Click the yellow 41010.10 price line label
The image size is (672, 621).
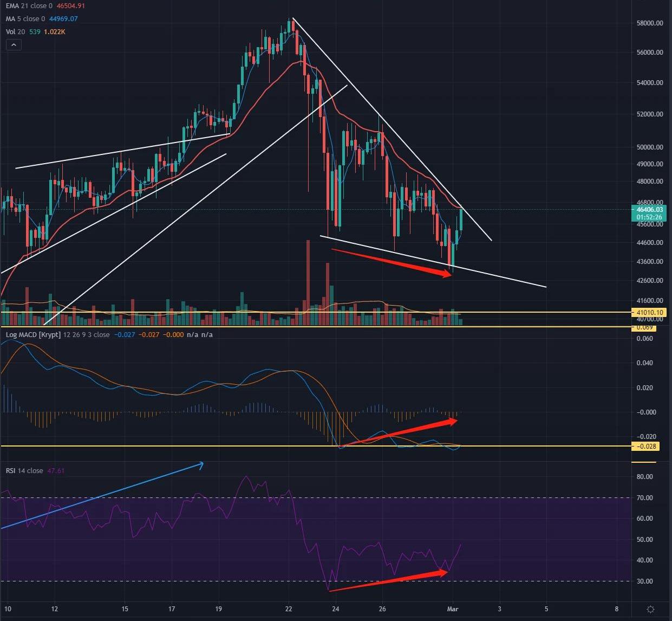(x=649, y=312)
